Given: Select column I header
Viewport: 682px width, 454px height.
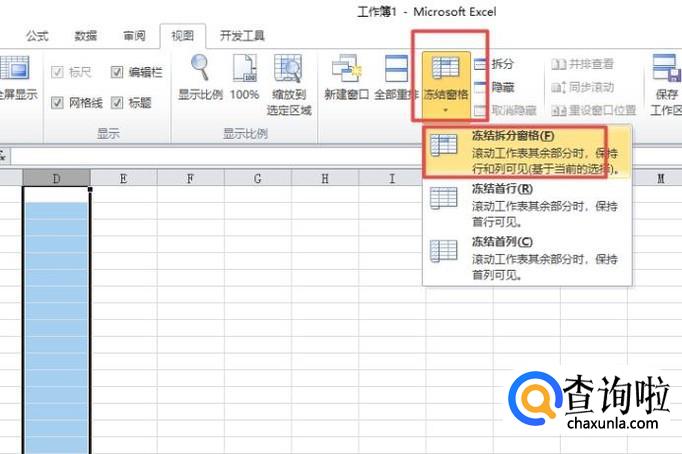Looking at the screenshot, I should [392, 178].
